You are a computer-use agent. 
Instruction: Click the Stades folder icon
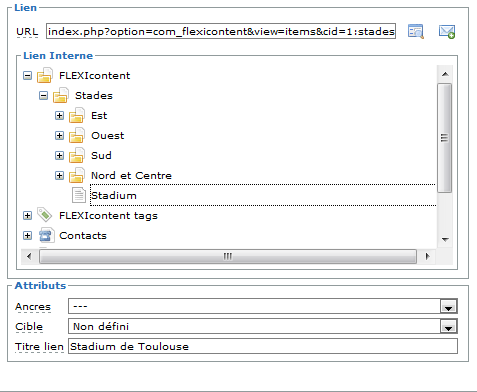click(60, 95)
